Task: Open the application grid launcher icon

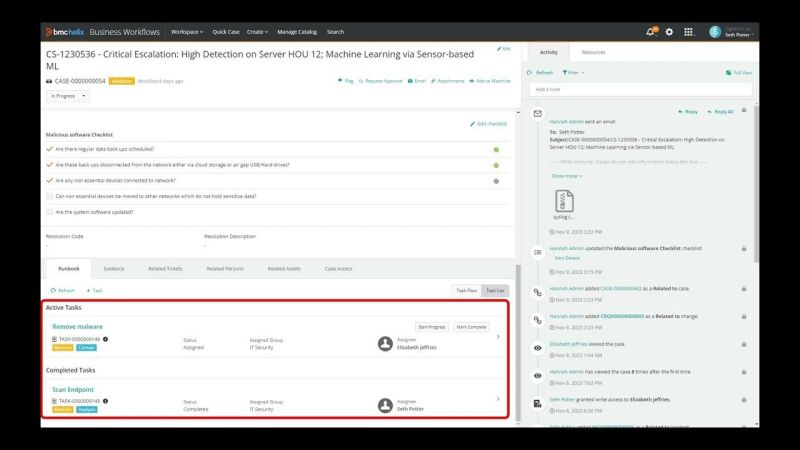Action: point(688,32)
